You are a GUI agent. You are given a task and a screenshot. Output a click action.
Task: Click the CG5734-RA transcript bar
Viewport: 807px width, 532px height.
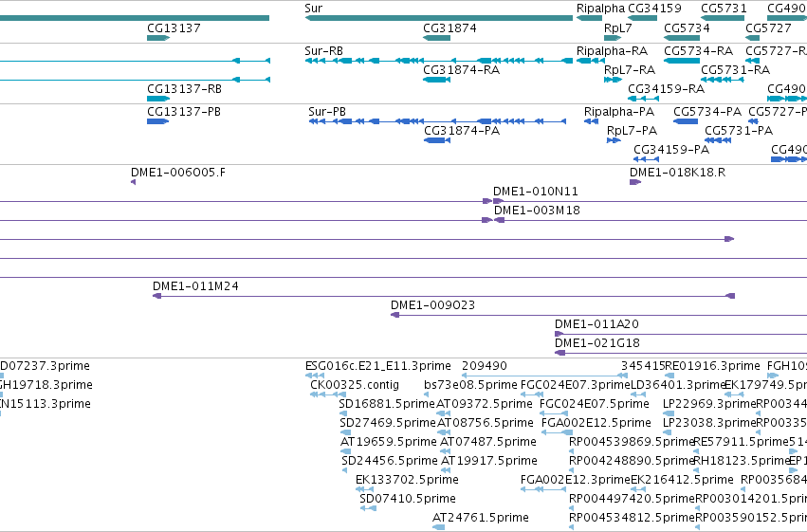coord(682,61)
